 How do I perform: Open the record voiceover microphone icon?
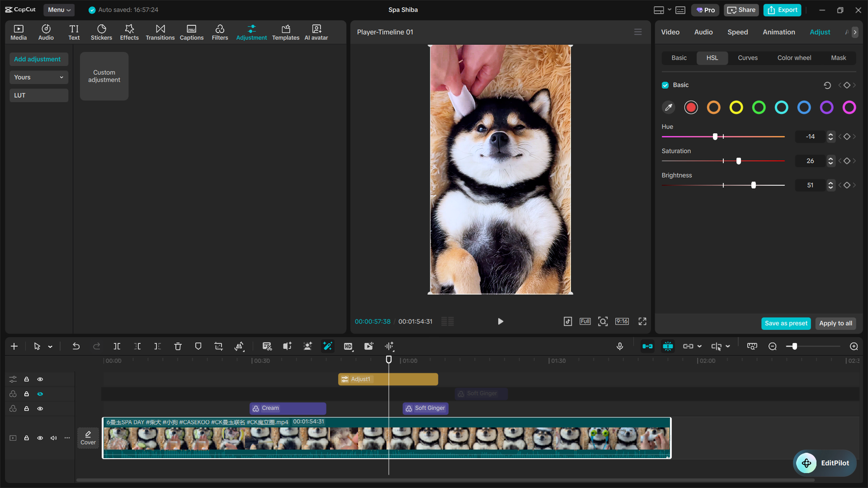[x=620, y=346]
